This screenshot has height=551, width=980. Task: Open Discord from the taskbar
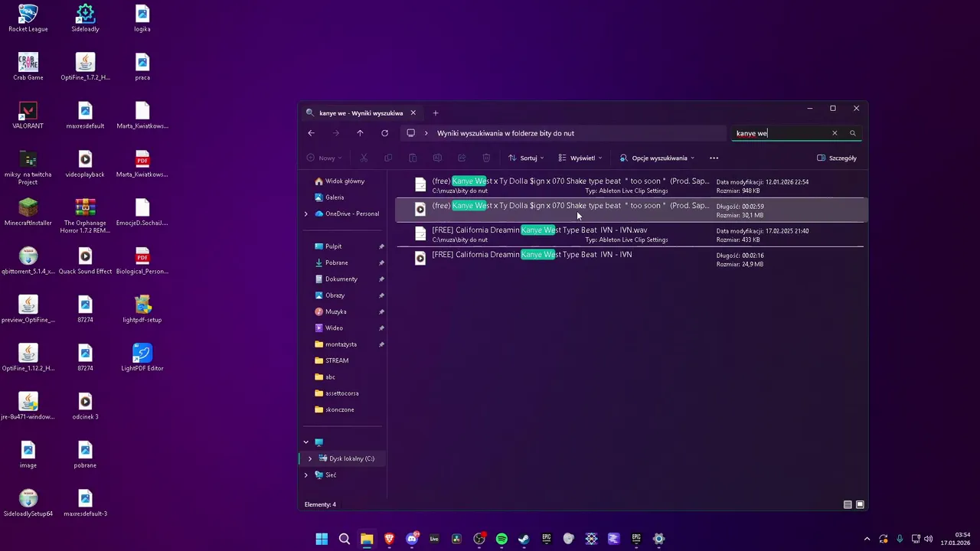[412, 539]
